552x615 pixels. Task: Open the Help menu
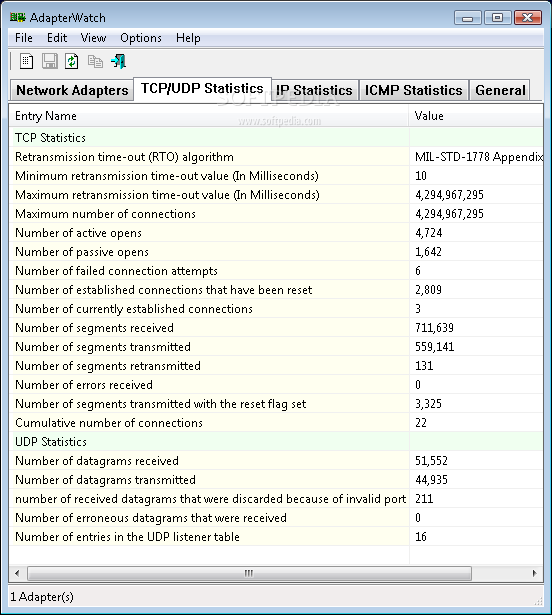(x=188, y=38)
